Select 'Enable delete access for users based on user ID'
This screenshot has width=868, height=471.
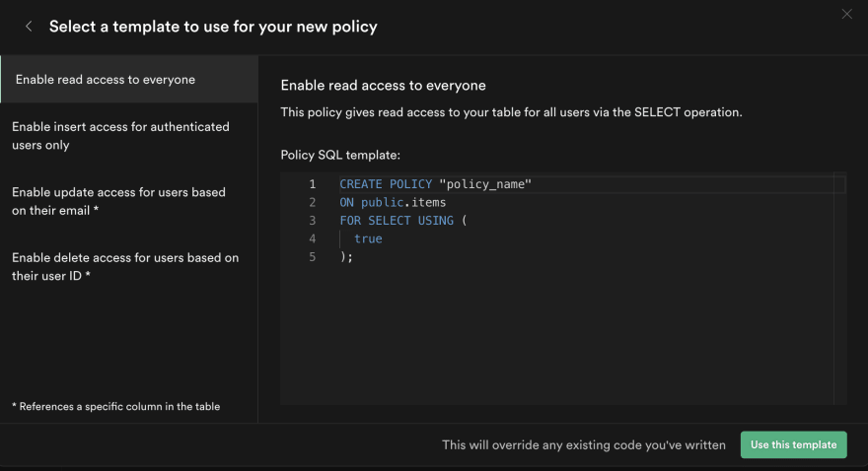(129, 266)
